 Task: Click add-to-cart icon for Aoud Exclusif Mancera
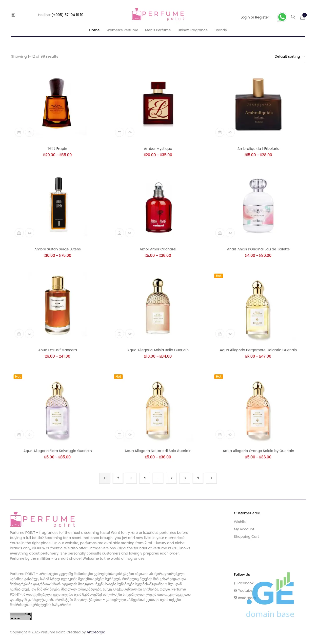pos(19,333)
